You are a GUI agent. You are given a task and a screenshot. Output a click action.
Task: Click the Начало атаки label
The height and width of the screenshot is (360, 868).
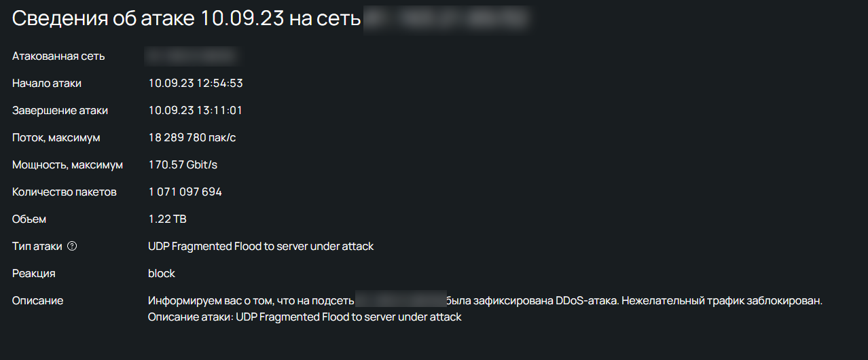point(47,84)
